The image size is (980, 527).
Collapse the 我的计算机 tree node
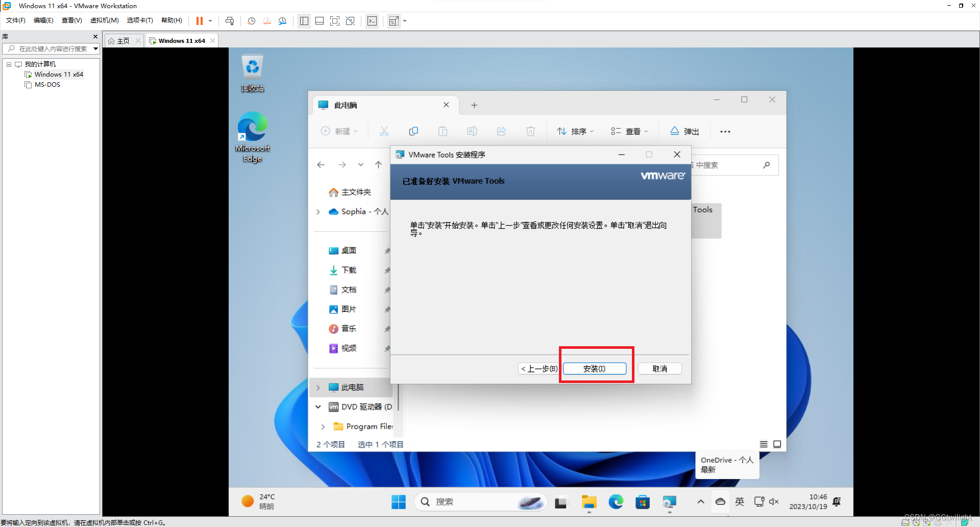(x=8, y=64)
